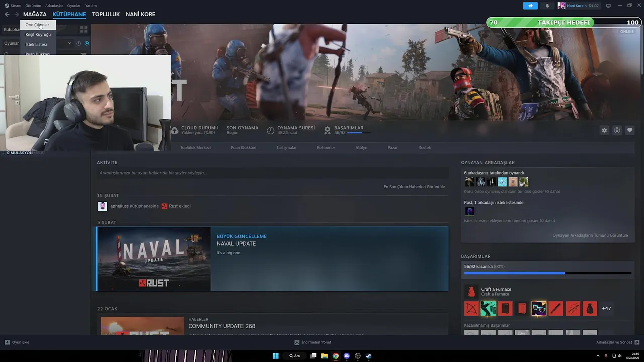The width and height of the screenshot is (644, 362).
Task: Open the notifications bell
Action: click(547, 6)
